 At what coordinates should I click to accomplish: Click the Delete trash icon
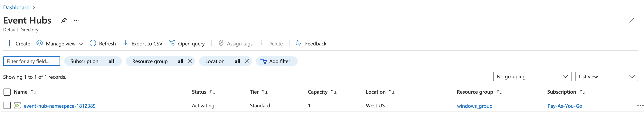point(262,43)
